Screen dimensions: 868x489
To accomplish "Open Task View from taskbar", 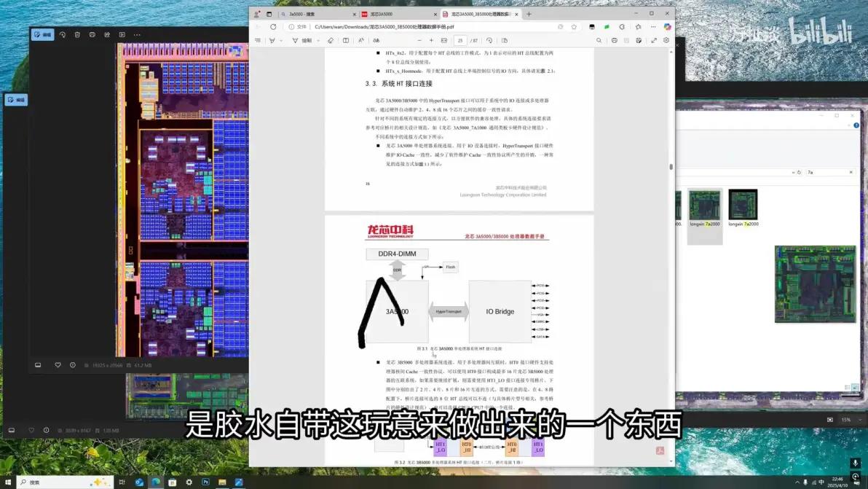I will [x=122, y=482].
